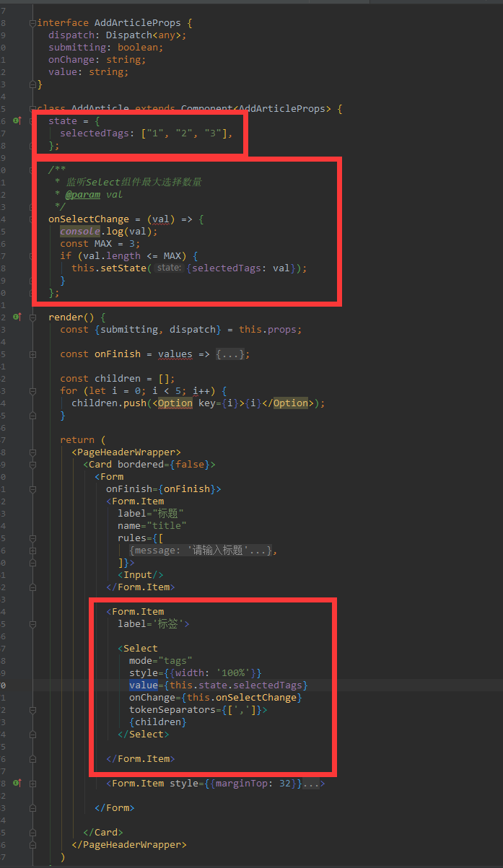Image resolution: width=503 pixels, height=868 pixels.
Task: Click the override gutter icon beside state
Action: tap(17, 120)
